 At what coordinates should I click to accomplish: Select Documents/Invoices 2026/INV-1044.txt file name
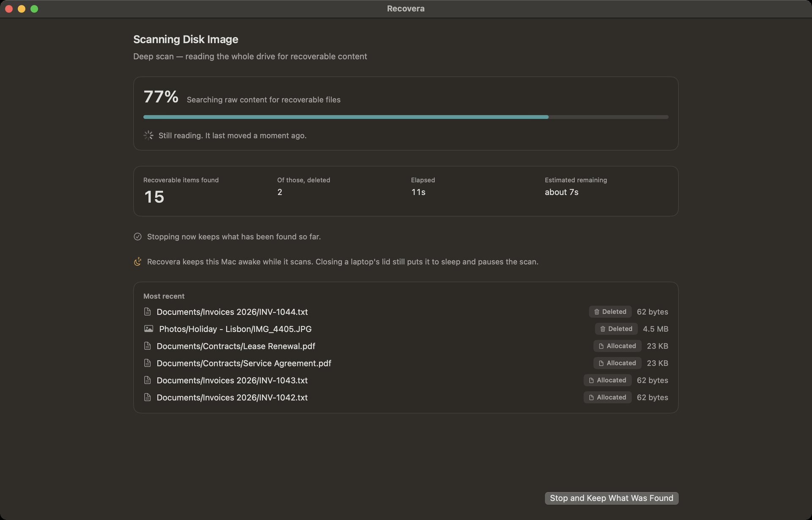[232, 312]
